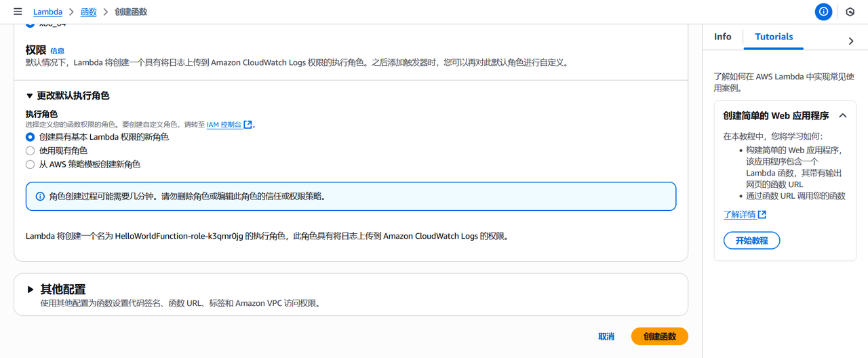Screen dimensions: 868x358
Task: Collapse the 创建简单的 Web 应用程序 tutorial card
Action: tap(843, 116)
